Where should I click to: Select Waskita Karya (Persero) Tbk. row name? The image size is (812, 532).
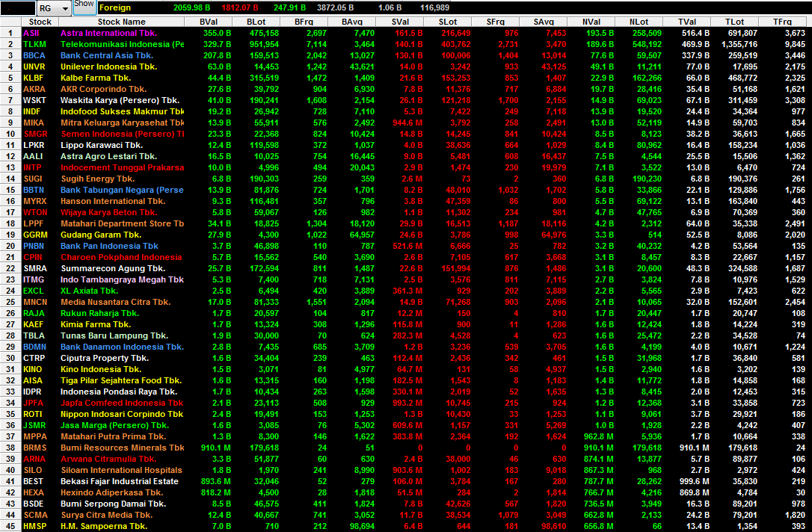tap(120, 100)
